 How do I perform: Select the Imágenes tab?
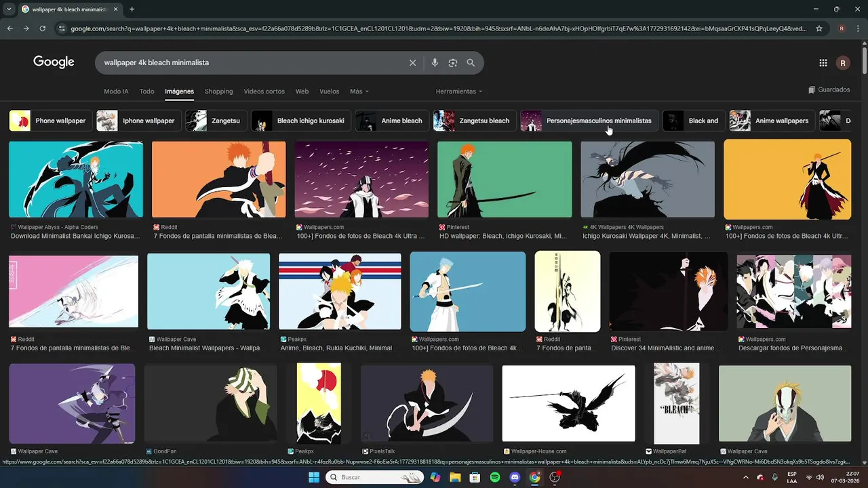click(x=179, y=91)
